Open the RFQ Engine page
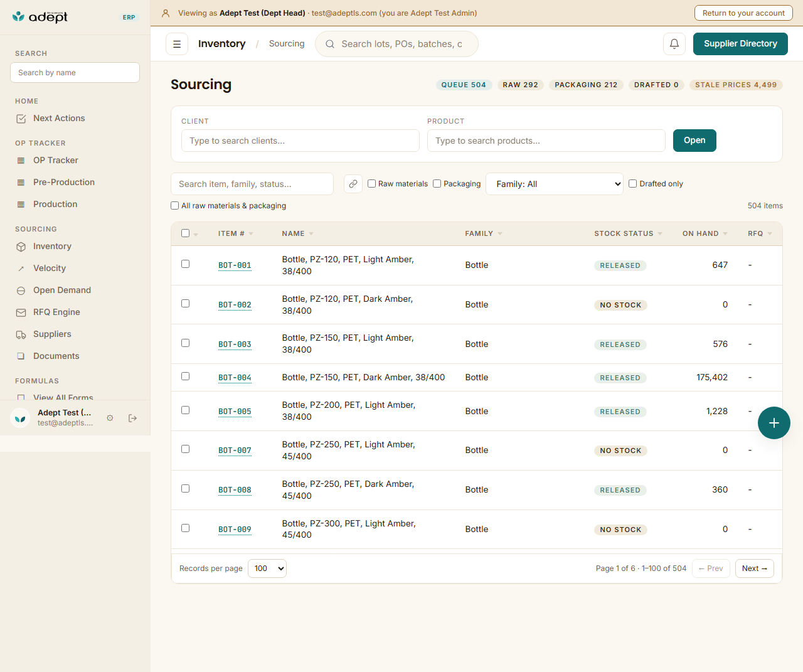The image size is (803, 672). 56,312
